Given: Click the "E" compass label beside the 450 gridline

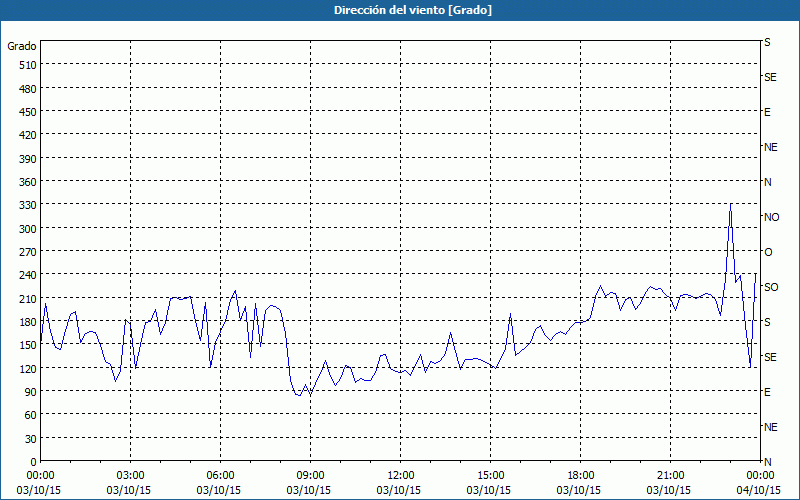Looking at the screenshot, I should coord(767,112).
